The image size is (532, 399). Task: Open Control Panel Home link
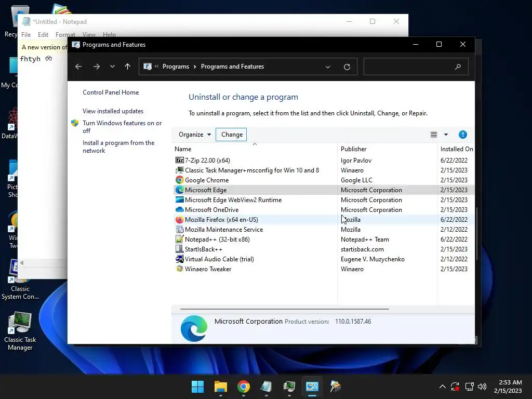coord(111,92)
